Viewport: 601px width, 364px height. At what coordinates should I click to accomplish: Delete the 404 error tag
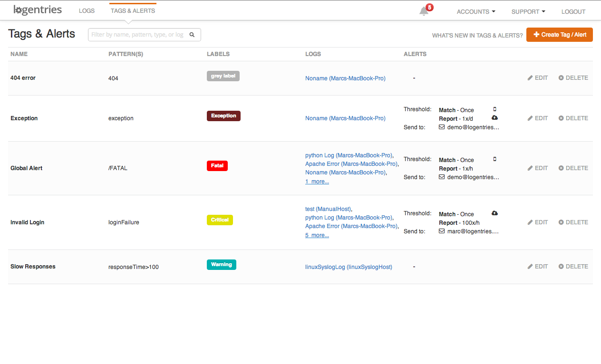[573, 78]
